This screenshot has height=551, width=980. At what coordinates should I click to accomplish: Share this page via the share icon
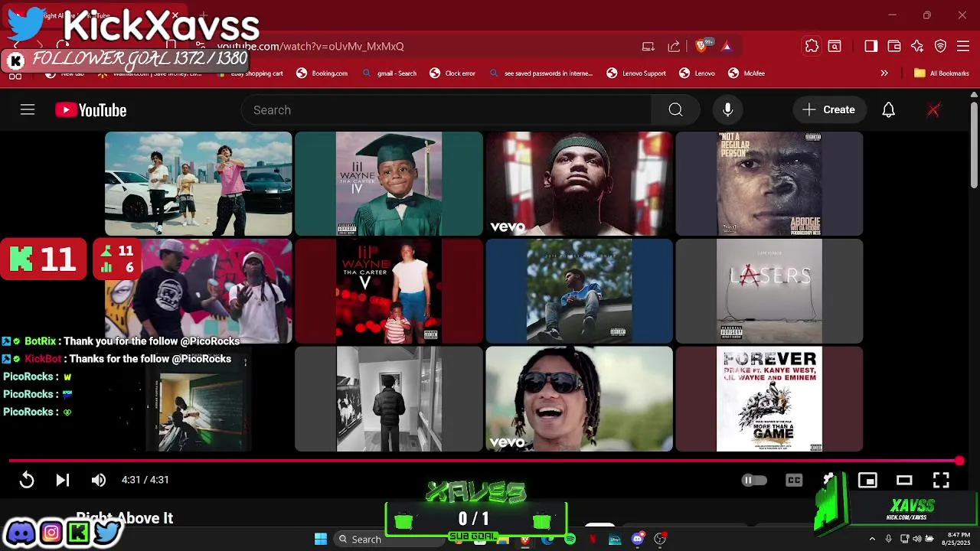[x=674, y=46]
